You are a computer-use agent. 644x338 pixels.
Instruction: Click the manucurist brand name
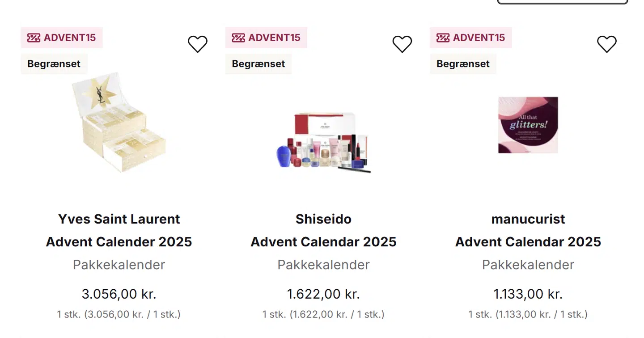click(x=528, y=219)
